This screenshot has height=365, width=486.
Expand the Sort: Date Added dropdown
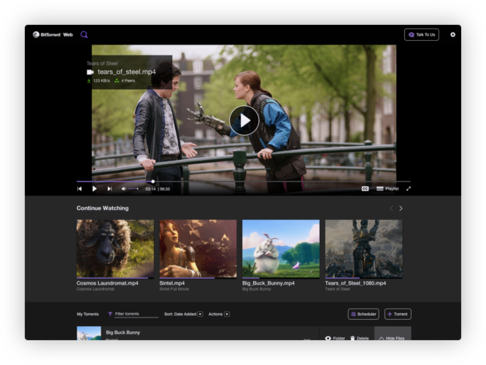(183, 314)
